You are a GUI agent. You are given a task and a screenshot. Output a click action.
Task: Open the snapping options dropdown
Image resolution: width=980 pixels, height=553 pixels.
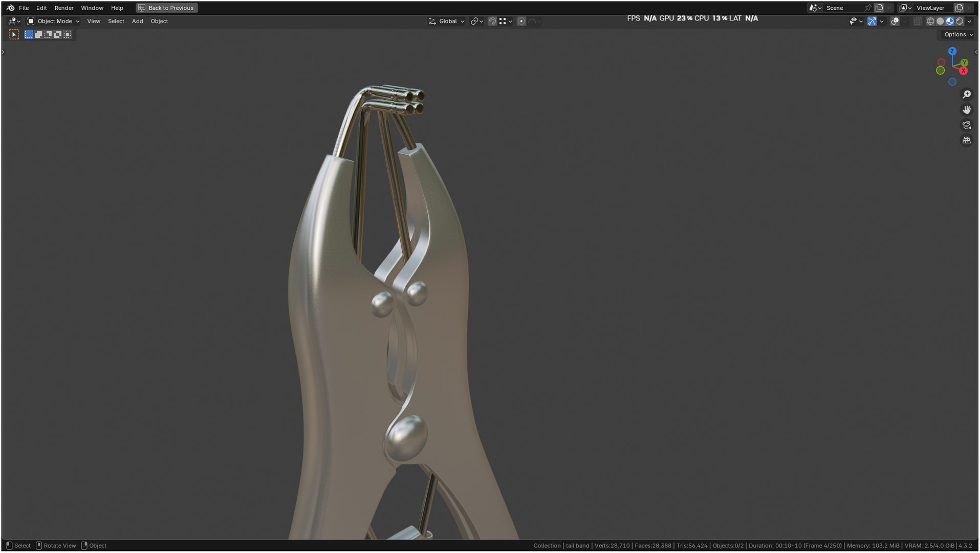point(506,21)
